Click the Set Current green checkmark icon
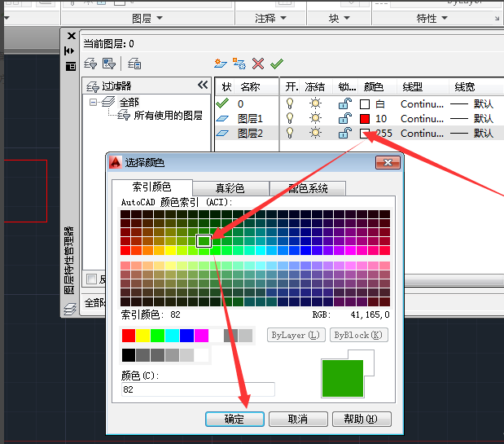Viewport: 504px width, 444px height. [277, 64]
